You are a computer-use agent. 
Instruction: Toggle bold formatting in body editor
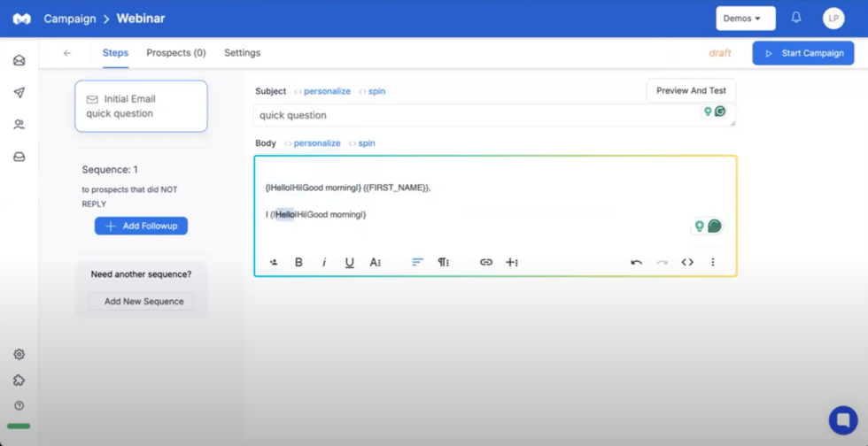(298, 262)
